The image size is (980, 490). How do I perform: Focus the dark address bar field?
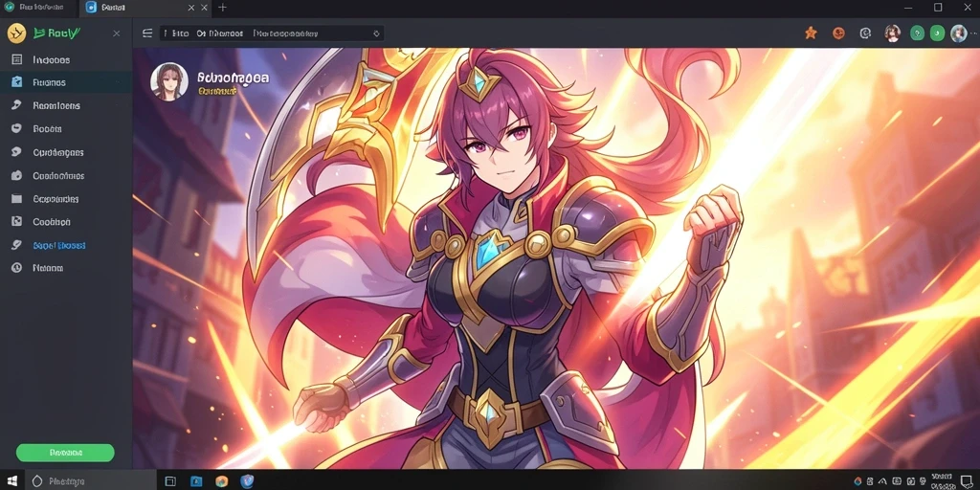(272, 33)
